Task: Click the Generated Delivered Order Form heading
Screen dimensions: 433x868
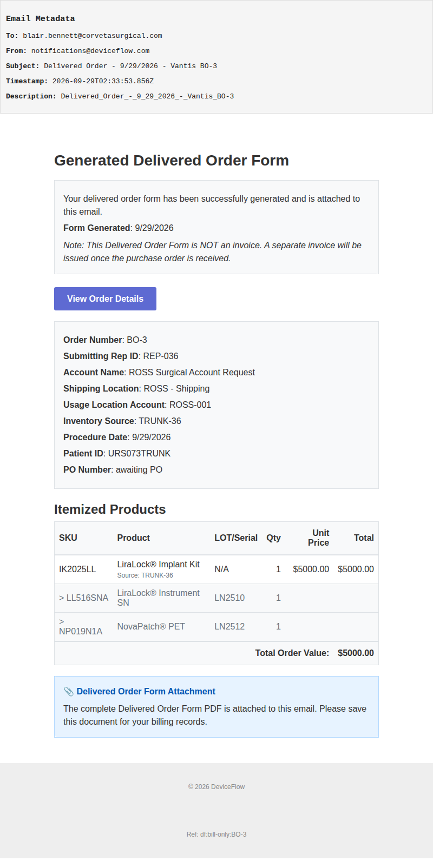Action: click(x=172, y=161)
